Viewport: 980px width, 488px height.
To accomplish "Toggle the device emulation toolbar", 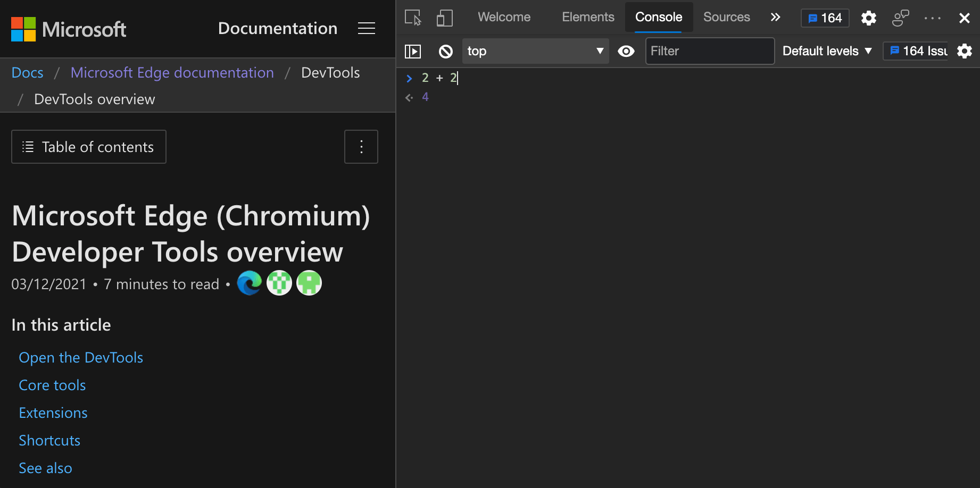I will (444, 18).
